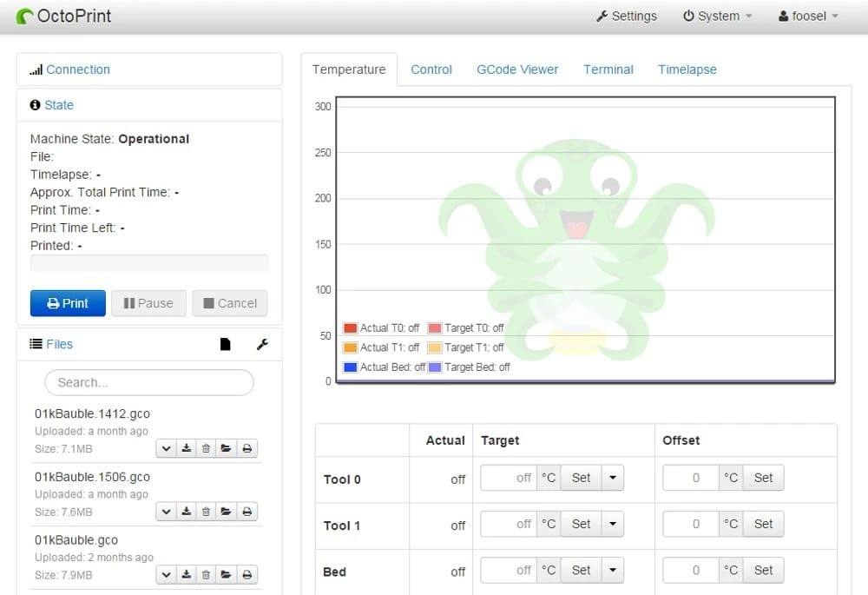Image resolution: width=868 pixels, height=595 pixels.
Task: Switch to the Terminal tab
Action: pos(608,69)
